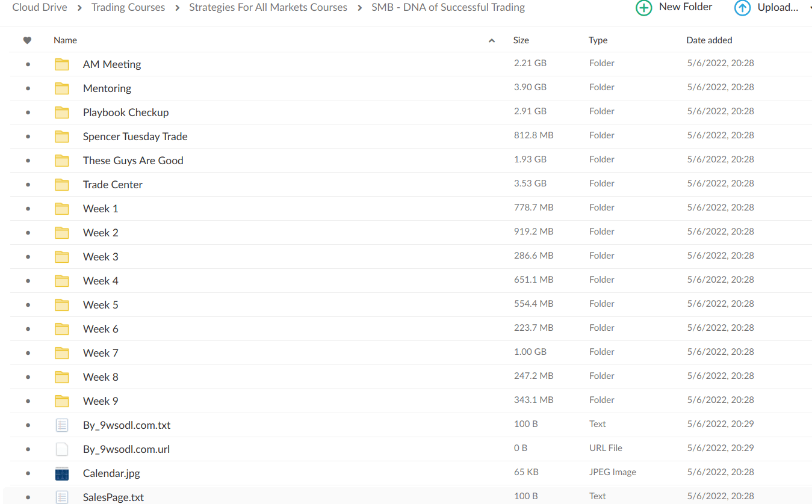This screenshot has width=812, height=504.
Task: Click the Name column sort arrow
Action: pyautogui.click(x=492, y=41)
